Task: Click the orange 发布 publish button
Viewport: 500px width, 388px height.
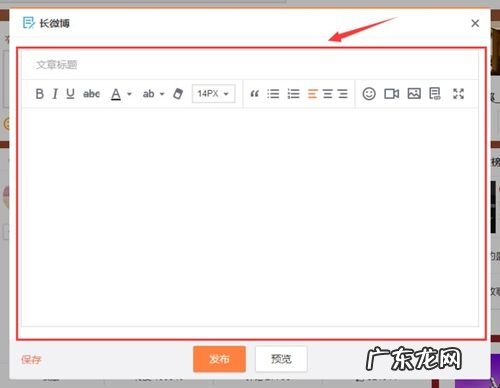Action: (x=219, y=359)
